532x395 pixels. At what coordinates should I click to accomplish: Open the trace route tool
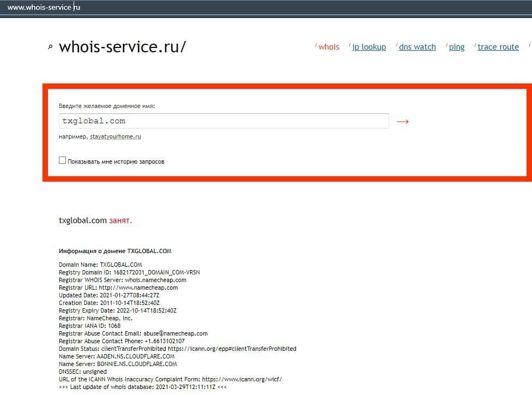click(x=498, y=47)
